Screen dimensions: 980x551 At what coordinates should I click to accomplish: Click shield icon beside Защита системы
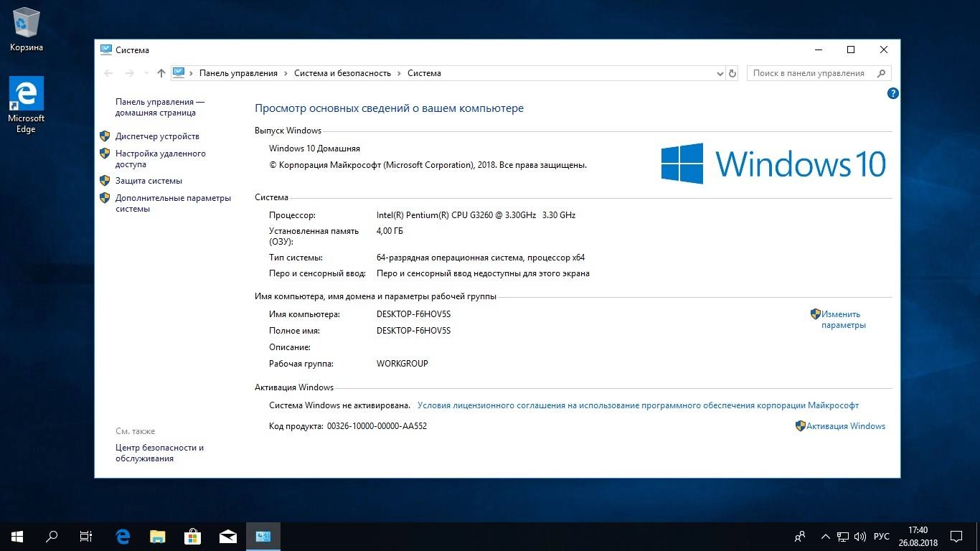tap(105, 181)
